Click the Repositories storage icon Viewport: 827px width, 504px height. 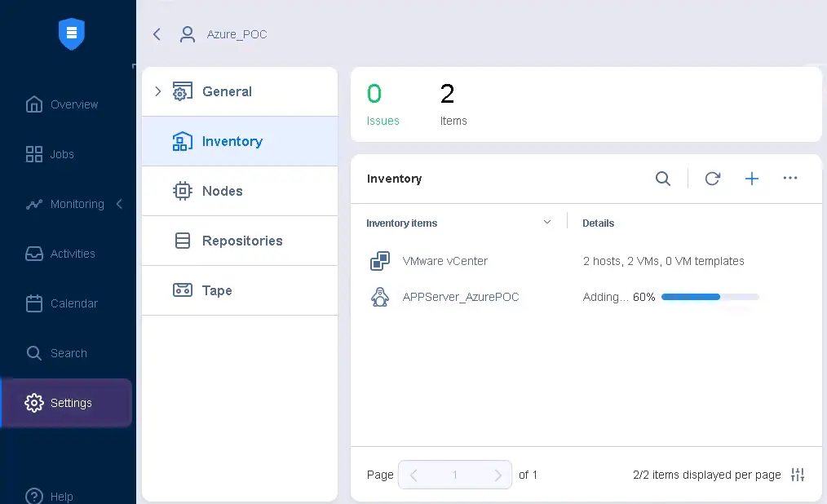click(183, 241)
